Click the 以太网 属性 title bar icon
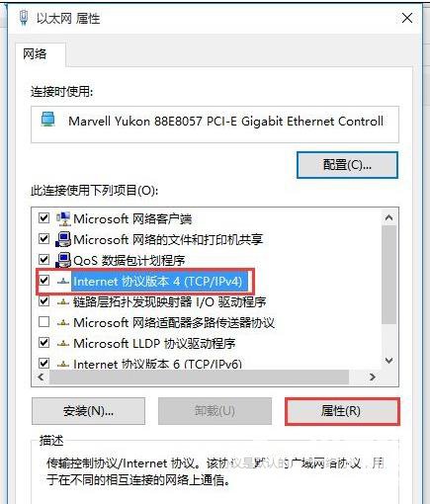The height and width of the screenshot is (504, 430). tap(24, 18)
